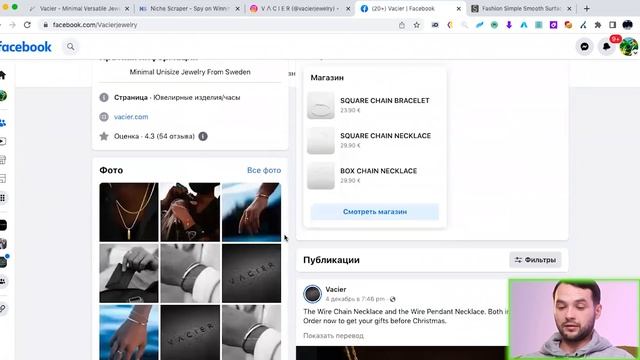Open the wallet in hand grayscale photo
640x360 pixels.
pos(129,273)
